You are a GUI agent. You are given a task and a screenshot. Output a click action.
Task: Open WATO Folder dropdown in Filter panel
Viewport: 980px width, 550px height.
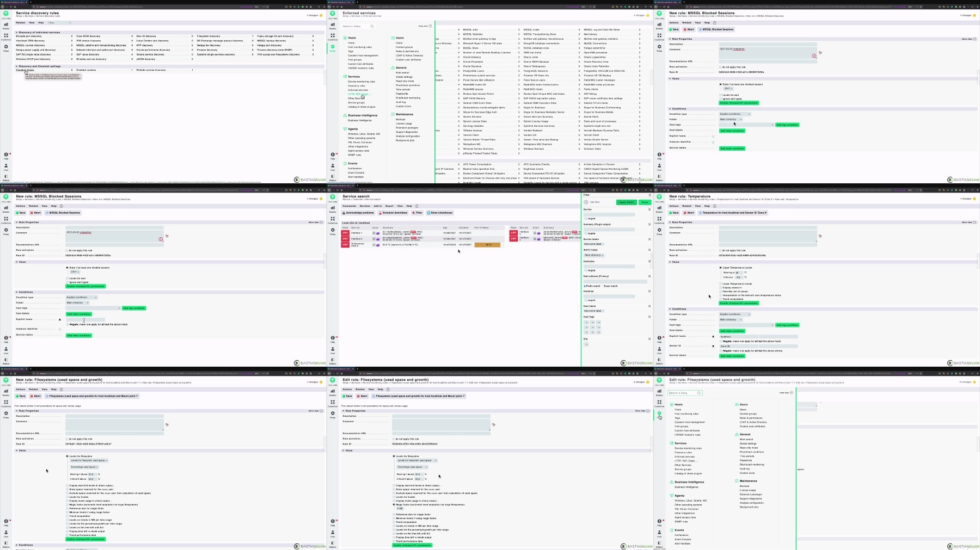pos(594,255)
